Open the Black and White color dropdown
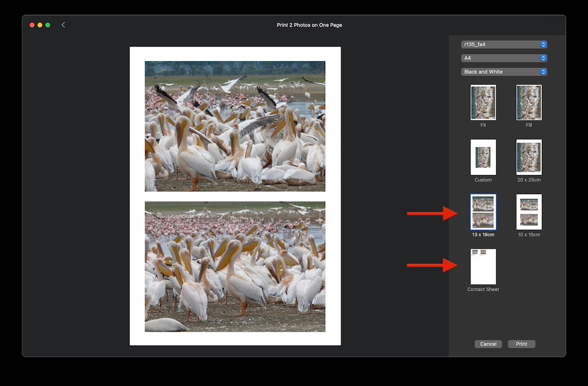The image size is (588, 386). point(504,72)
